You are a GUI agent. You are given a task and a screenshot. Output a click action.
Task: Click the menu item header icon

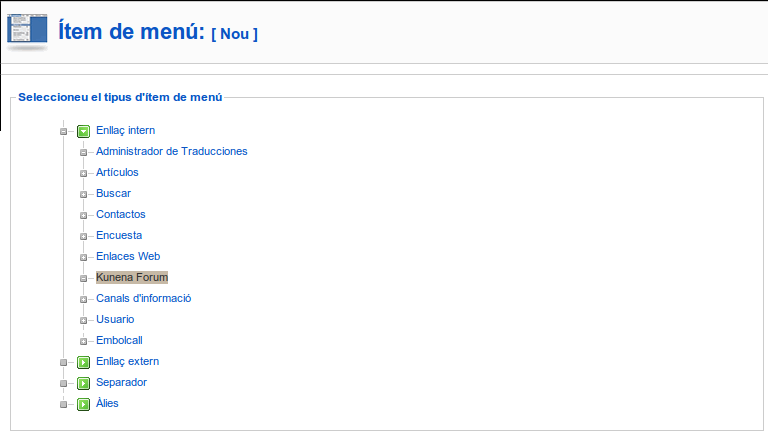27,31
